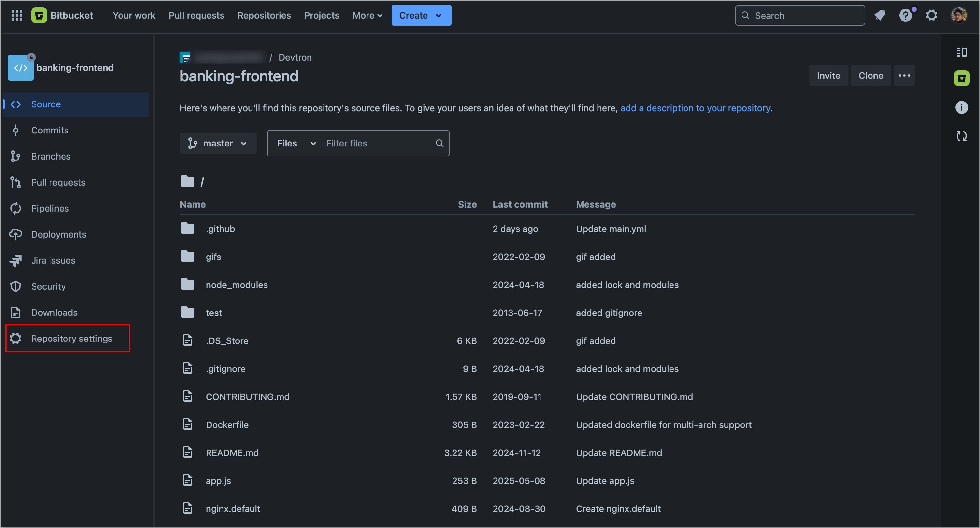
Task: Toggle the right sidebar panel icon
Action: tap(961, 52)
